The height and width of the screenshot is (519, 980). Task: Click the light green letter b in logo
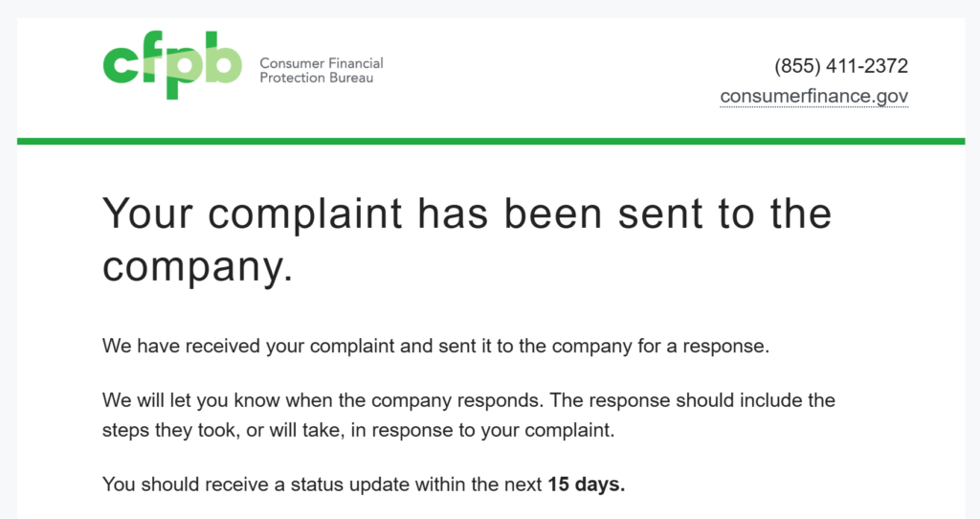tap(223, 63)
